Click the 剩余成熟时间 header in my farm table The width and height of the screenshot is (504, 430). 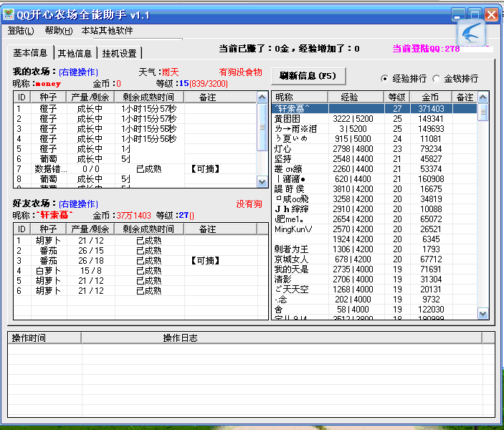coord(149,97)
